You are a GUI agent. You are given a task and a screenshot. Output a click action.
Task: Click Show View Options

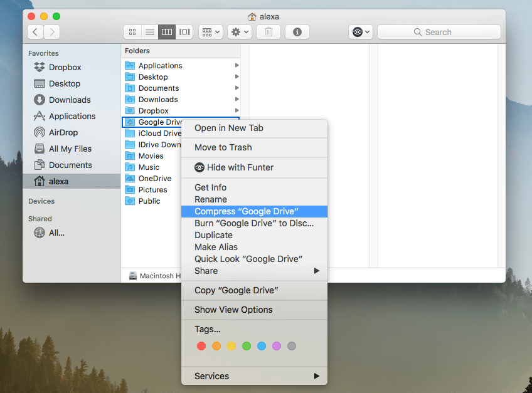pyautogui.click(x=233, y=310)
